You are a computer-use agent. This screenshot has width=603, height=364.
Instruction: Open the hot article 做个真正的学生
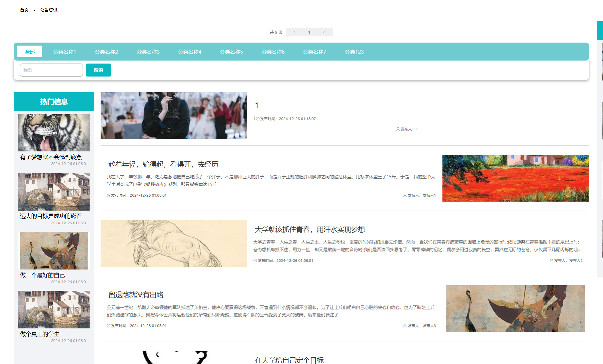[x=40, y=334]
